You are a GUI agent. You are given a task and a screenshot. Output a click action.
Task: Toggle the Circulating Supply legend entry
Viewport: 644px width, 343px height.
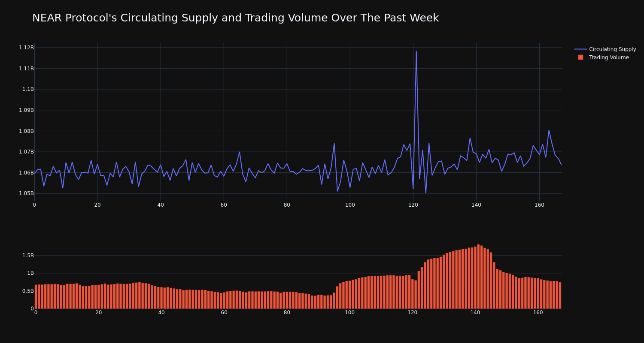tap(605, 49)
